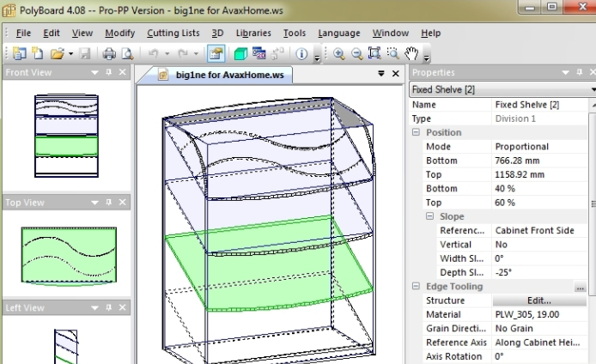Collapse the Position property group
596x364 pixels.
click(x=417, y=133)
